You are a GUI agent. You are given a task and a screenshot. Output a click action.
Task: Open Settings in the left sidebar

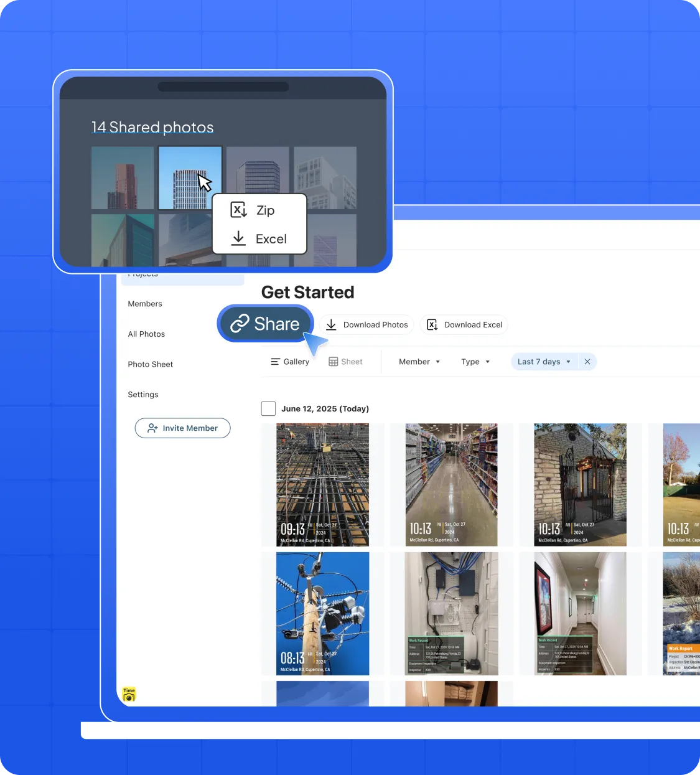(x=143, y=394)
